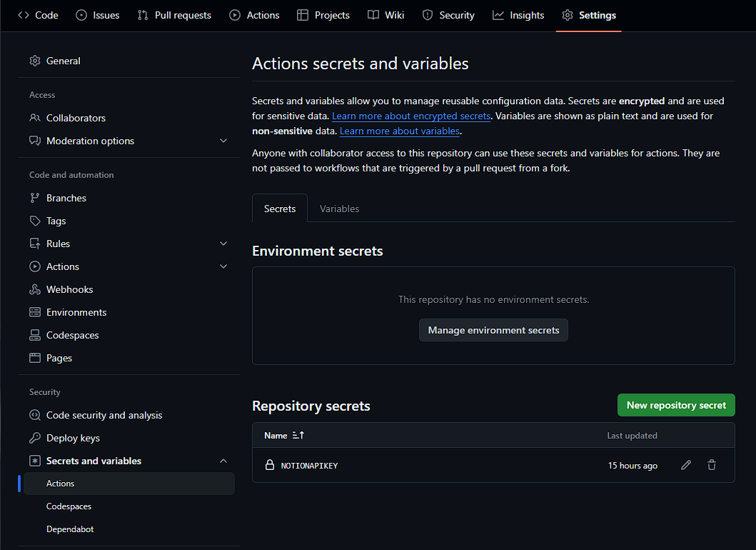756x550 pixels.
Task: Expand the Moderation options section
Action: (223, 141)
